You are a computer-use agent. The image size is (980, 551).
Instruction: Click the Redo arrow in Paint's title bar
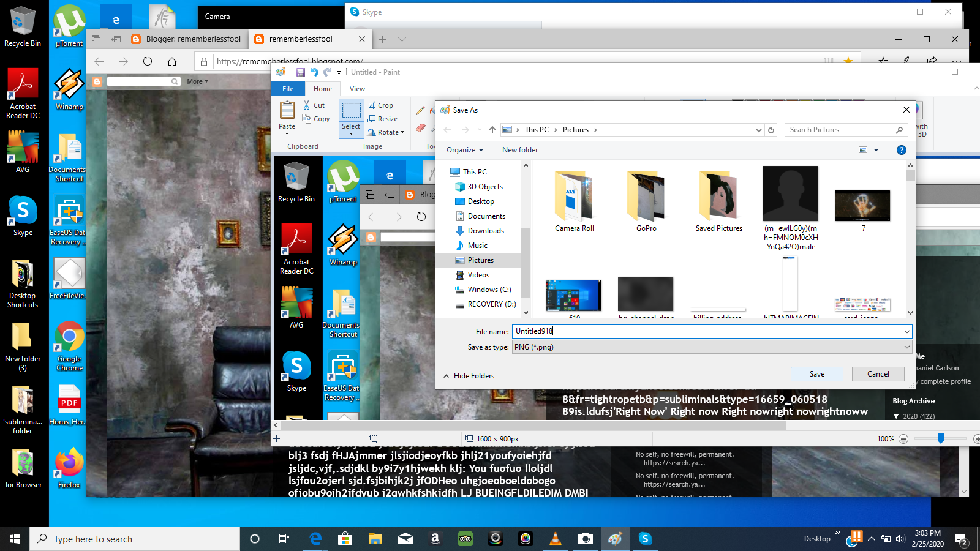click(328, 72)
